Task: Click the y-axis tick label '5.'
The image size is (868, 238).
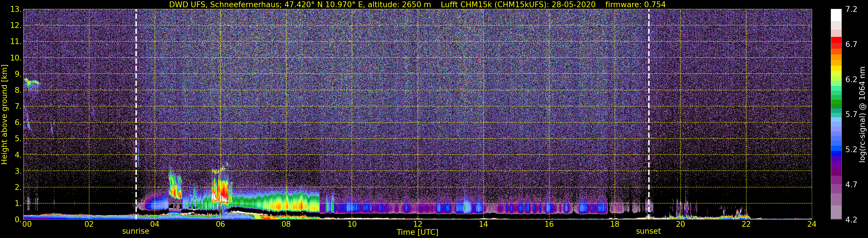Action: [x=18, y=139]
